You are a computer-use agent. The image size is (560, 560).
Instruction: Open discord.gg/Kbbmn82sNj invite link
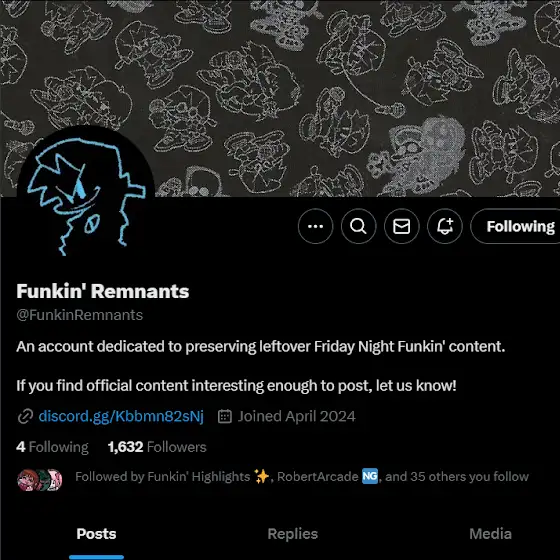tap(121, 416)
